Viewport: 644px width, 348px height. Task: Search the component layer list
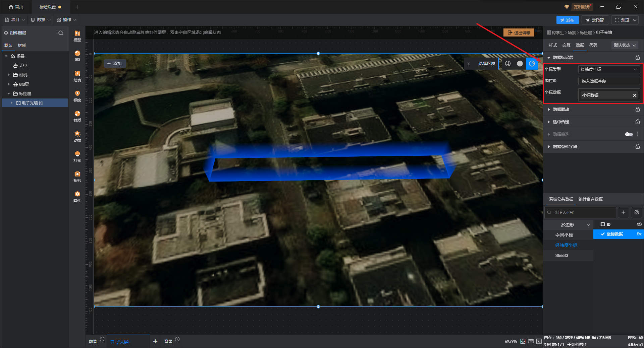coord(61,33)
